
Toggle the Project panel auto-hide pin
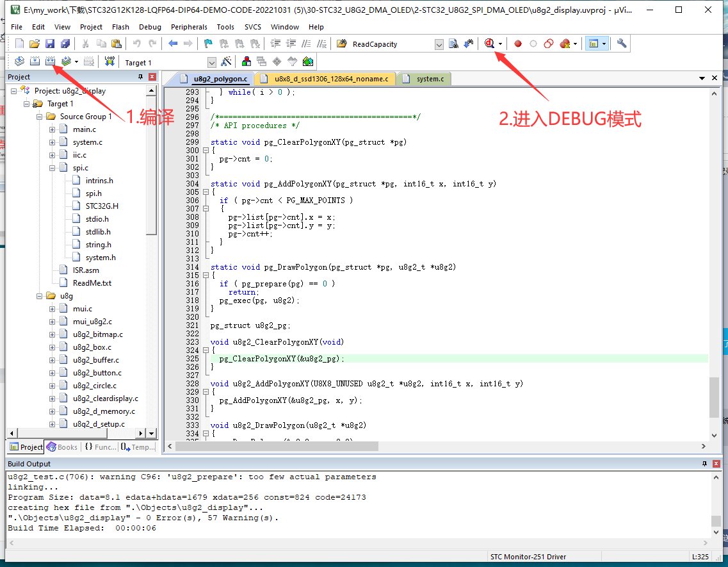(x=140, y=77)
